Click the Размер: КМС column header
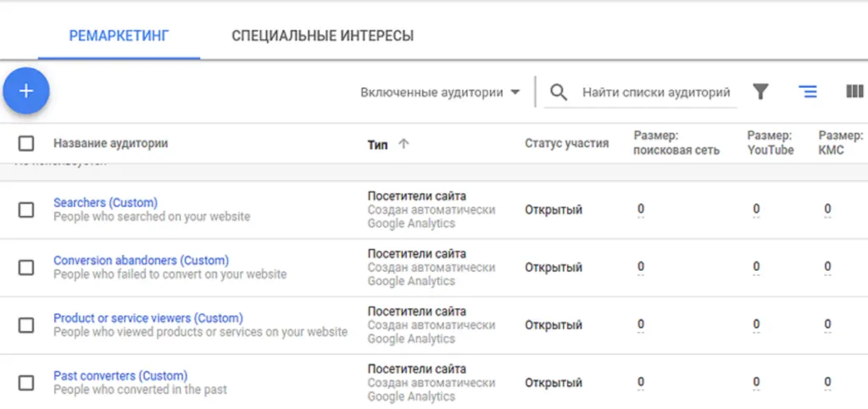The image size is (868, 409). point(840,143)
